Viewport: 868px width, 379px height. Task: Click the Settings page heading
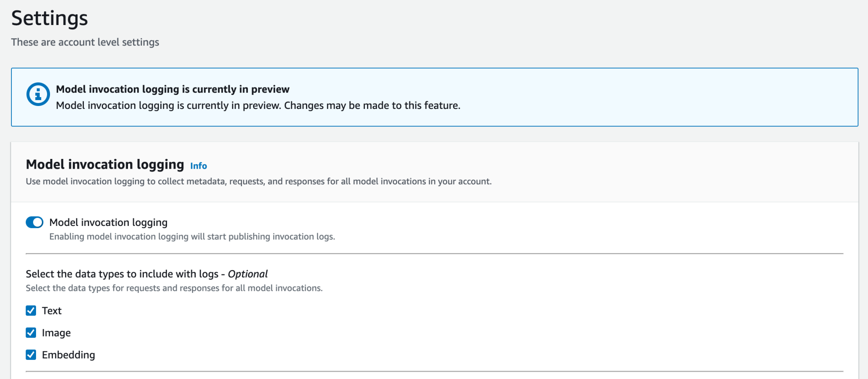click(x=50, y=18)
